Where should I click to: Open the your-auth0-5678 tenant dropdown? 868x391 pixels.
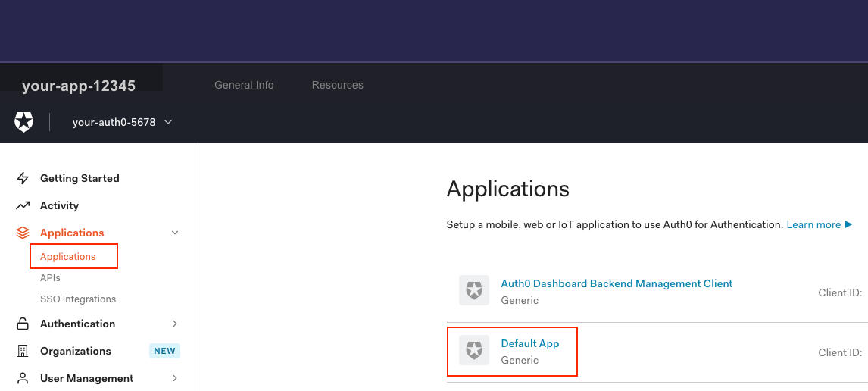[123, 122]
